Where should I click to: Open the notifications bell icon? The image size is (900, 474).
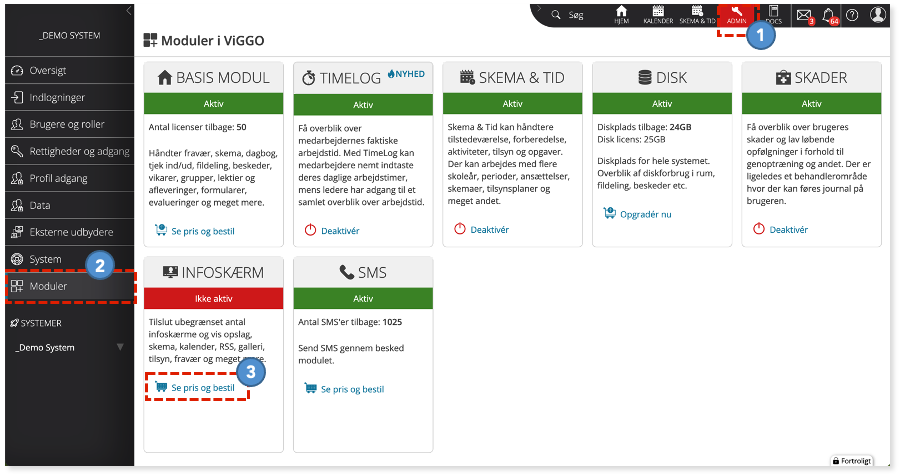click(828, 15)
